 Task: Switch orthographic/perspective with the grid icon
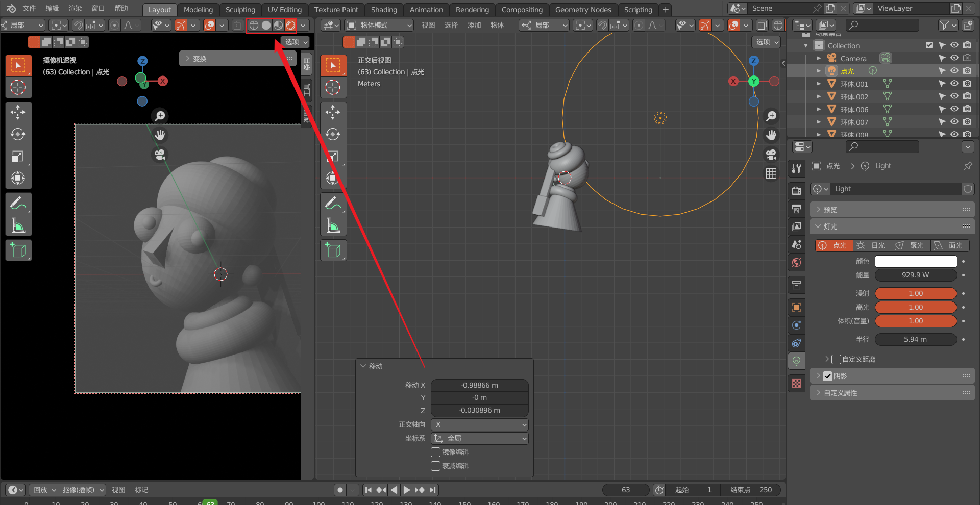(x=771, y=173)
